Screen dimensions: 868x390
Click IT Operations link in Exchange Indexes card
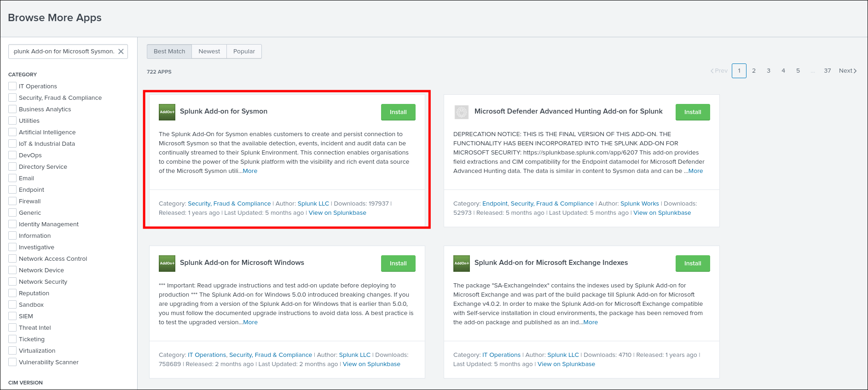tap(501, 355)
